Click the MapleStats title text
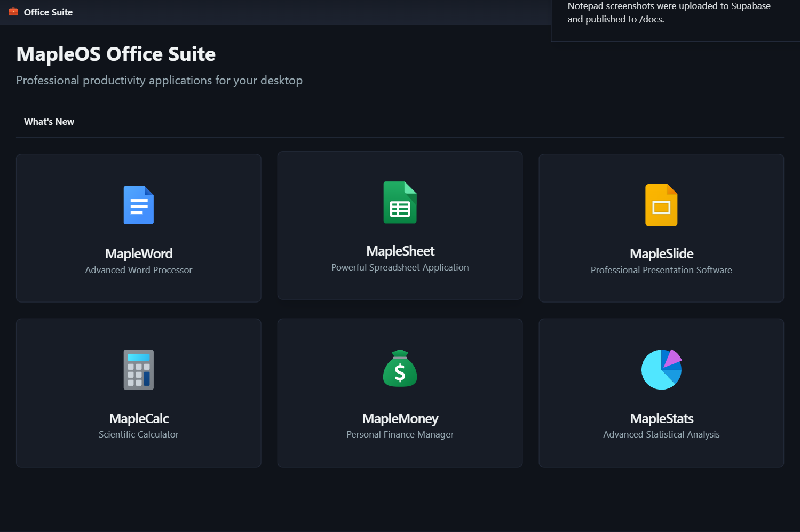Viewport: 800px width, 532px height. point(661,418)
